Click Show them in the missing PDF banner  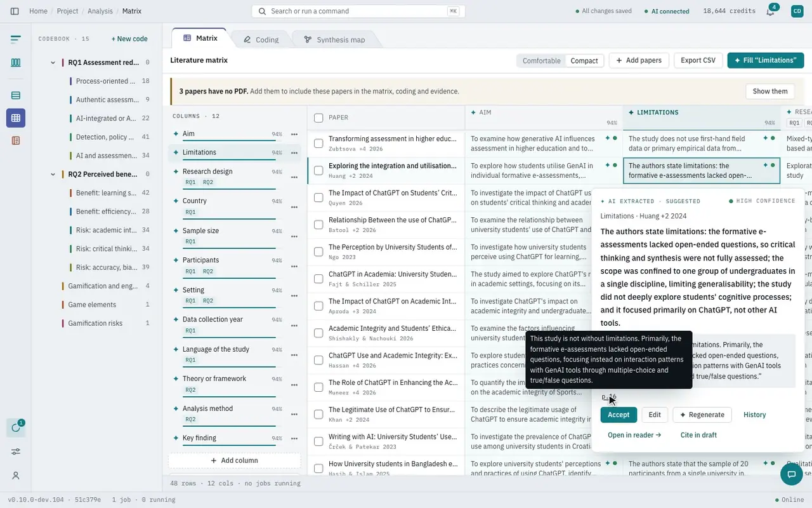(x=770, y=91)
